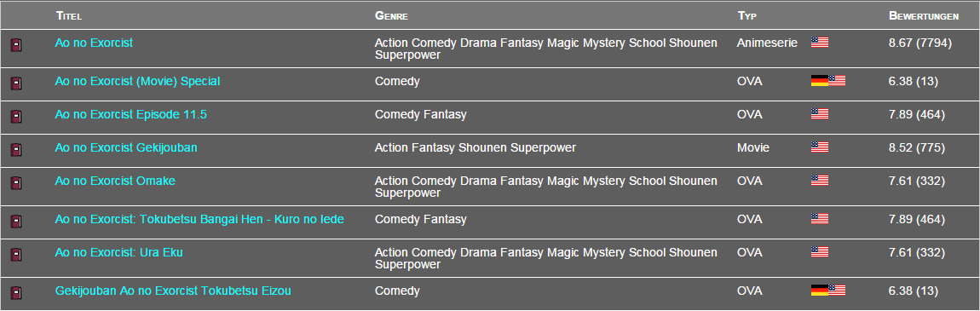The image size is (980, 311).
Task: Click book icon beside Gekijouban Ao no Exorcist Tokubetsu Eizou
Action: pyautogui.click(x=16, y=293)
